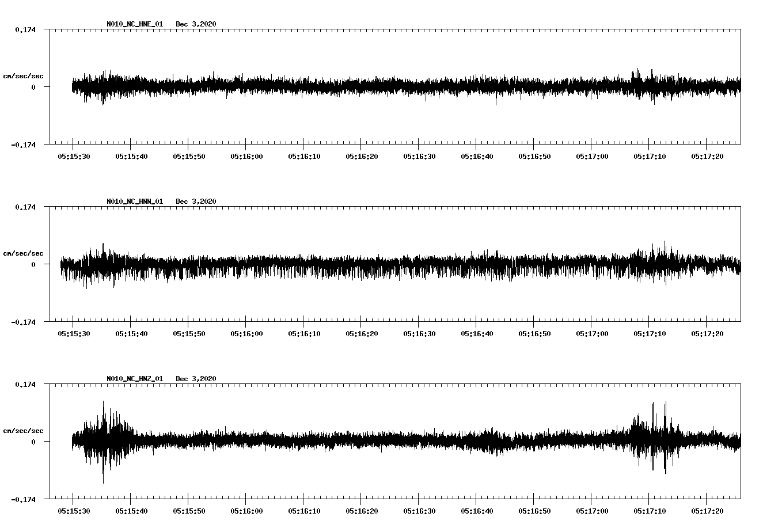Click the cm/sec/sec unit label of middle plot
Screen dimensions: 782x532
point(24,253)
